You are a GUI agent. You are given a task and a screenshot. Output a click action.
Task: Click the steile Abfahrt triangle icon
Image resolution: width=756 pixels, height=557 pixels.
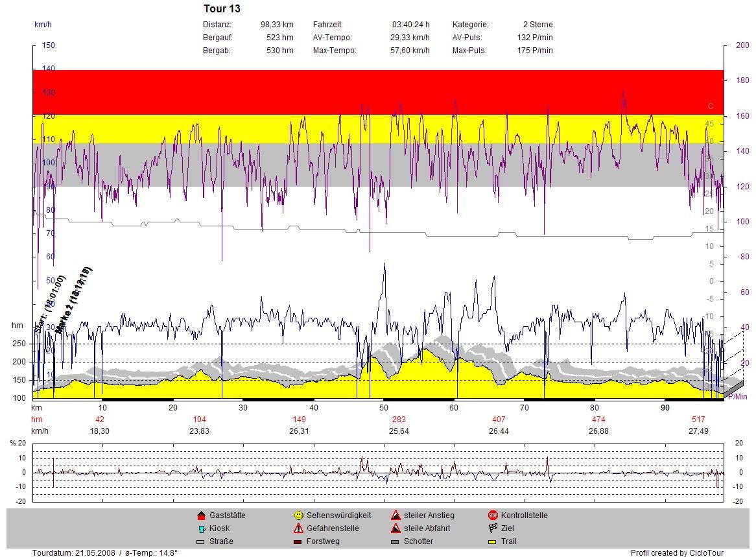[x=395, y=528]
